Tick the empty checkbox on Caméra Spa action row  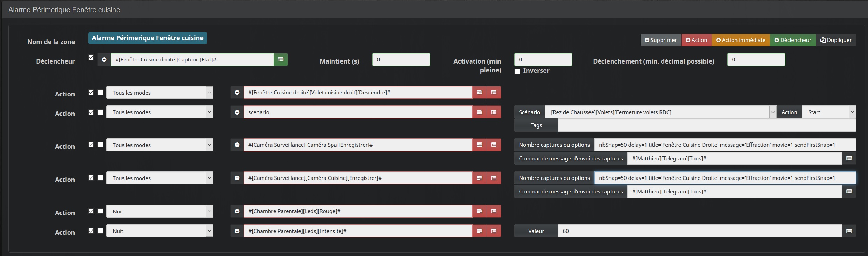pos(100,145)
